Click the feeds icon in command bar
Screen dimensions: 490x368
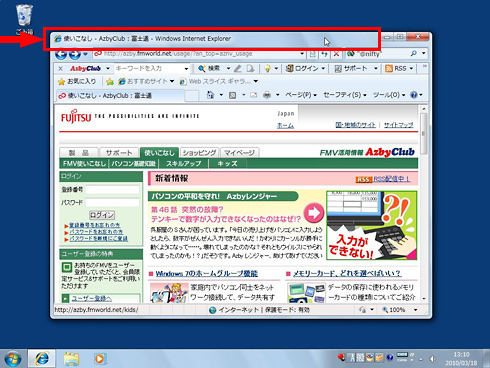click(233, 95)
